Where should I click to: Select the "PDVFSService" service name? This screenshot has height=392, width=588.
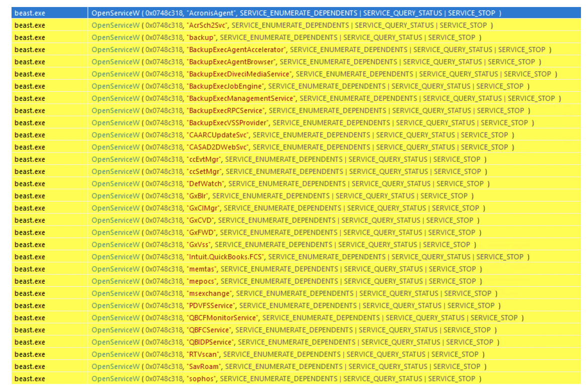point(211,305)
